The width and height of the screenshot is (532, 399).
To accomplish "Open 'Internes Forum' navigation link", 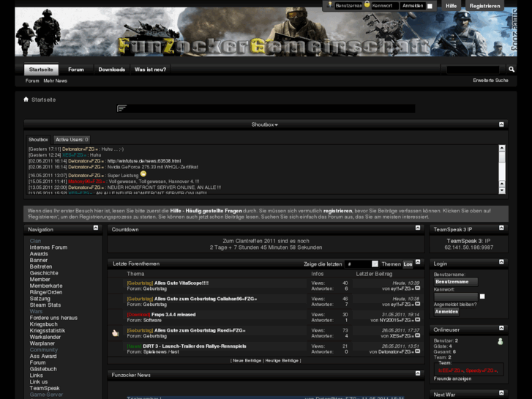I will click(48, 247).
